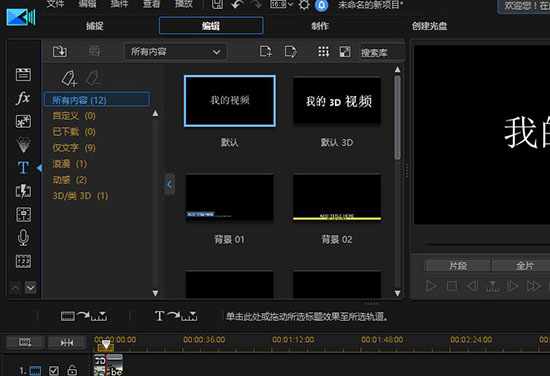The image size is (550, 376).
Task: Open the 所有内容 content dropdown
Action: tap(176, 52)
